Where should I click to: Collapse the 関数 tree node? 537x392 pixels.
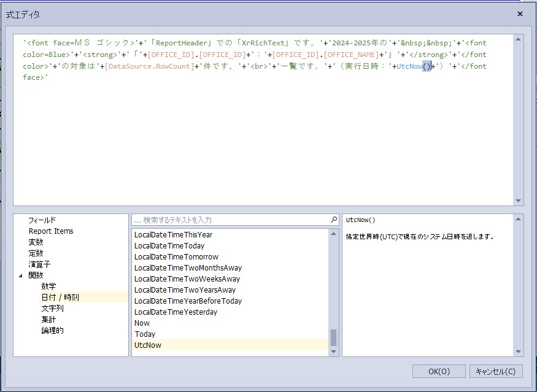pos(20,275)
